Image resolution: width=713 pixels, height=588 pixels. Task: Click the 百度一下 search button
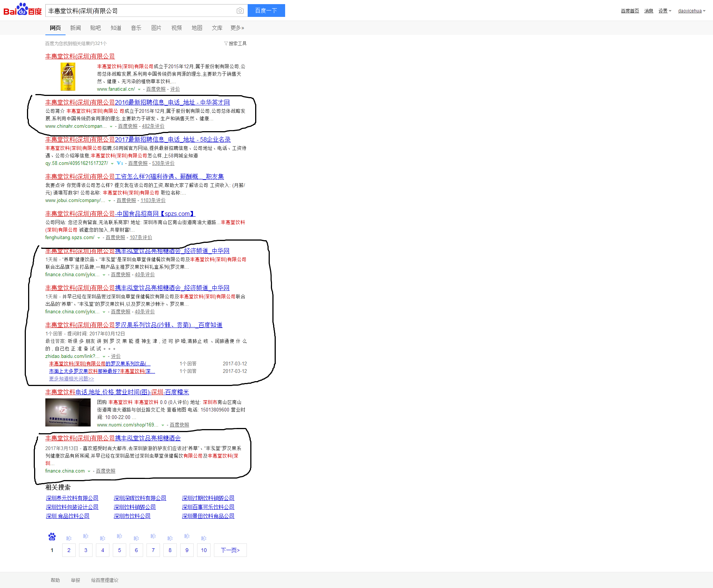266,10
